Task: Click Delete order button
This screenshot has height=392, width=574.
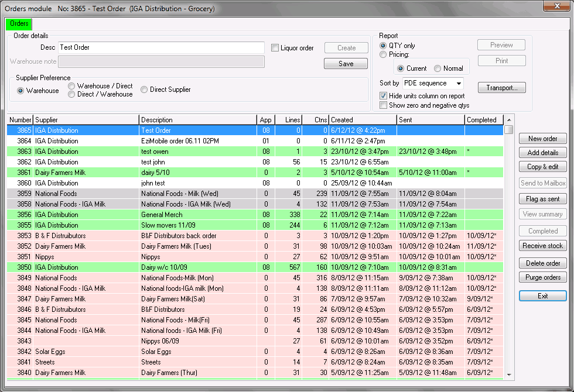Action: point(542,263)
